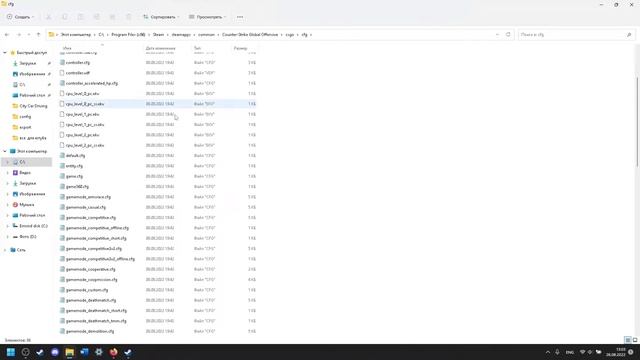
Task: Open the Просмотреть (View) dropdown
Action: [207, 17]
